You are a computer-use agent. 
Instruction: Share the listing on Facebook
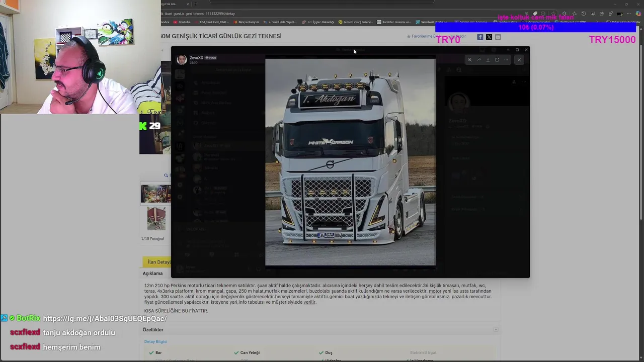point(480,37)
